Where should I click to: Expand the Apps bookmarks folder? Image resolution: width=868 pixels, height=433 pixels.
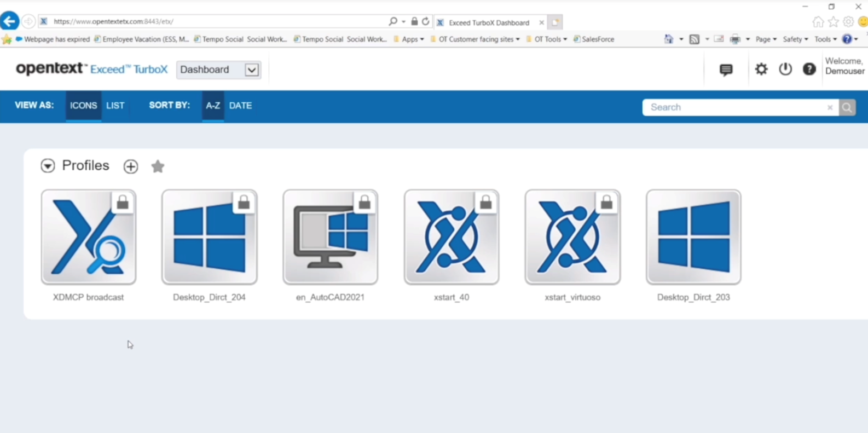tap(409, 39)
